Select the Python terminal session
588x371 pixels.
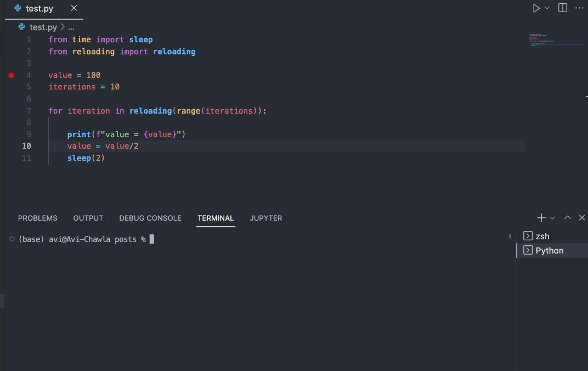pos(549,250)
